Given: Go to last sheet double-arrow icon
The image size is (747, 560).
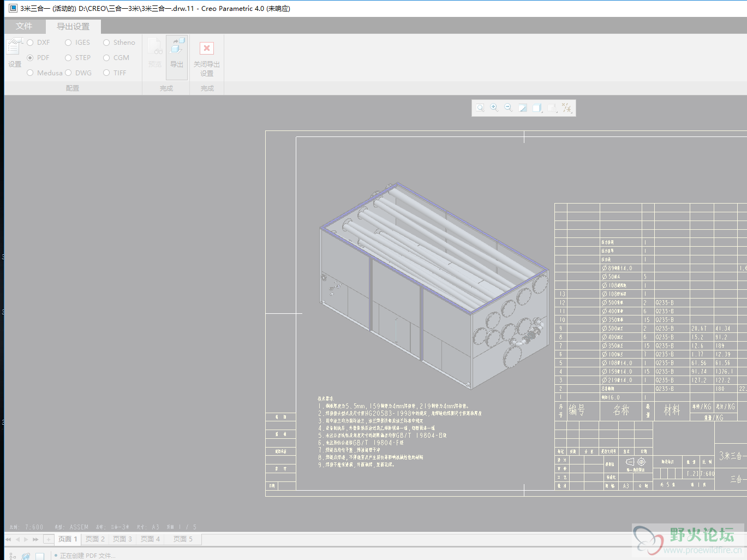Looking at the screenshot, I should tap(35, 539).
